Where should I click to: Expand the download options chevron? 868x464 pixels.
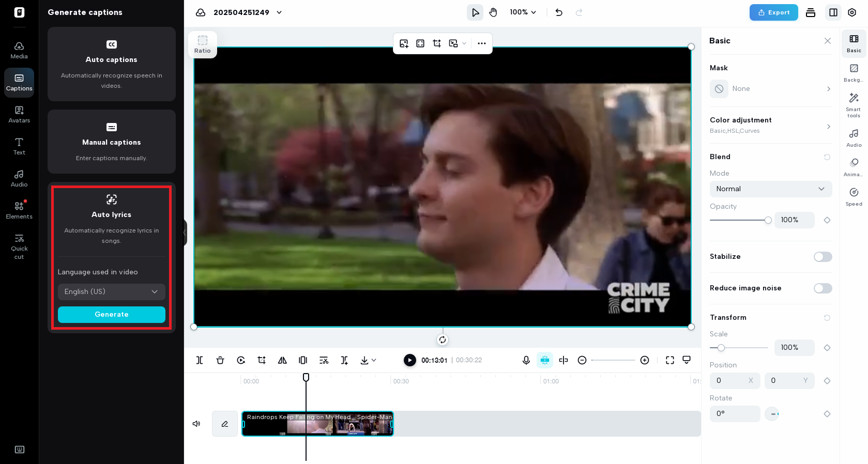pyautogui.click(x=374, y=360)
